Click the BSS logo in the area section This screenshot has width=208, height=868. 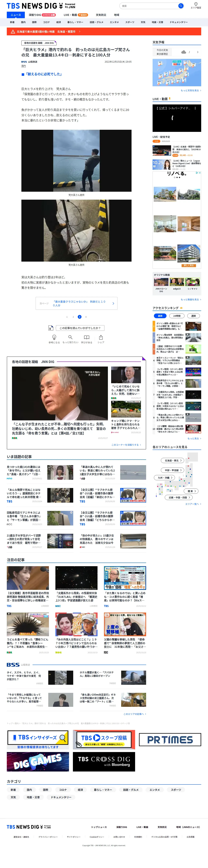(13, 665)
